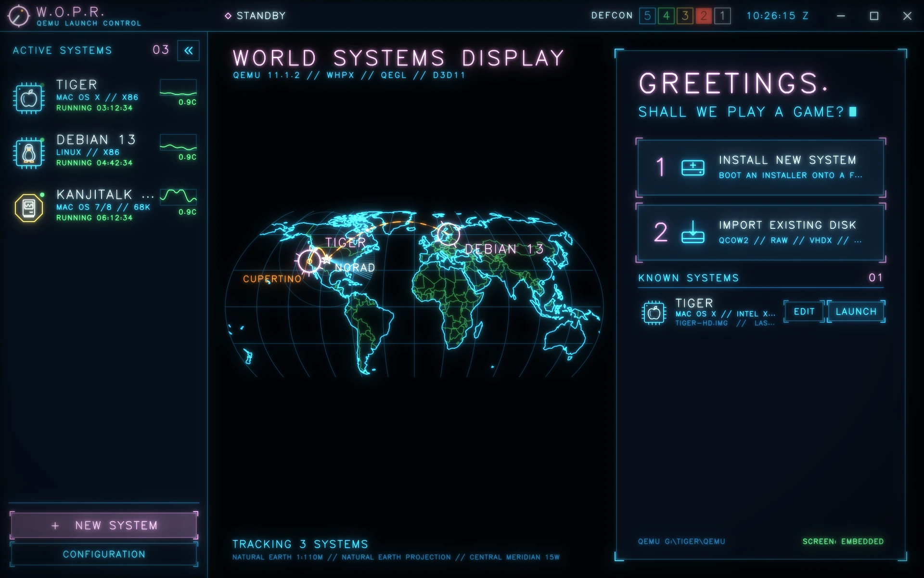Select the KANJITALK active system
Screen dimensions: 924x578
[x=104, y=206]
